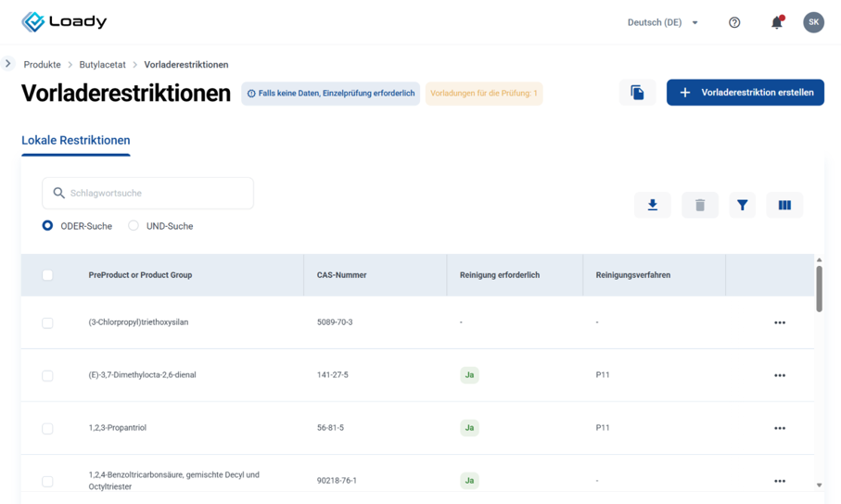Open the column settings icon
This screenshot has width=841, height=504.
(784, 205)
